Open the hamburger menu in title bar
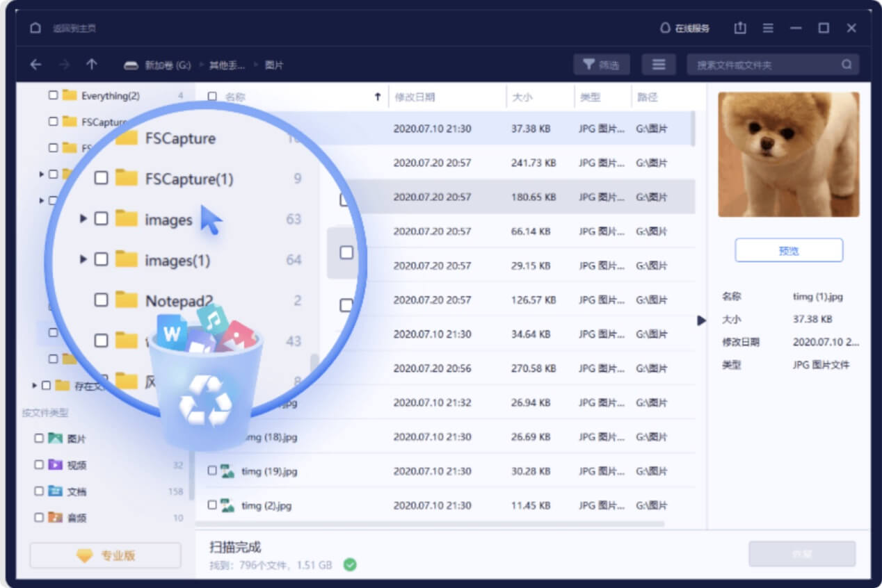882x588 pixels. (x=767, y=28)
